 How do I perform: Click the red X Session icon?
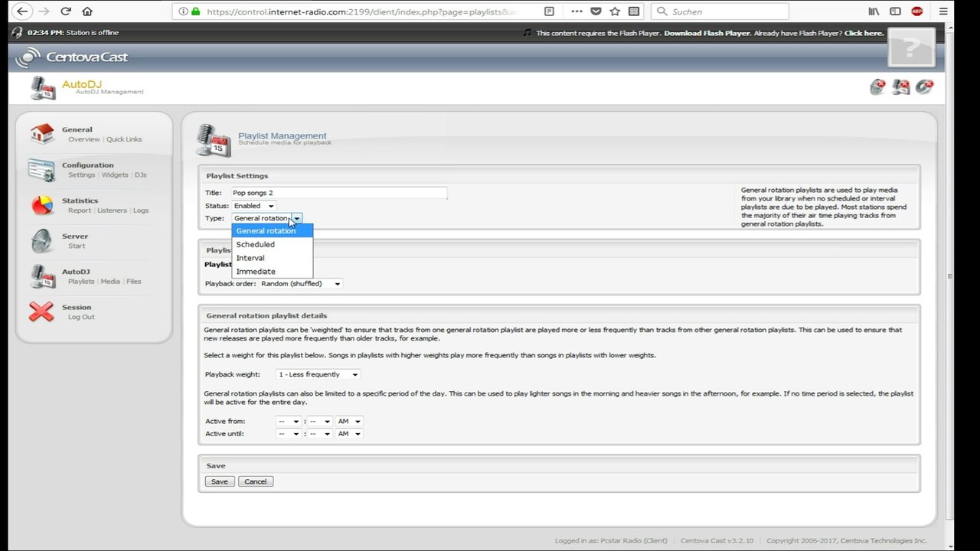[x=41, y=312]
